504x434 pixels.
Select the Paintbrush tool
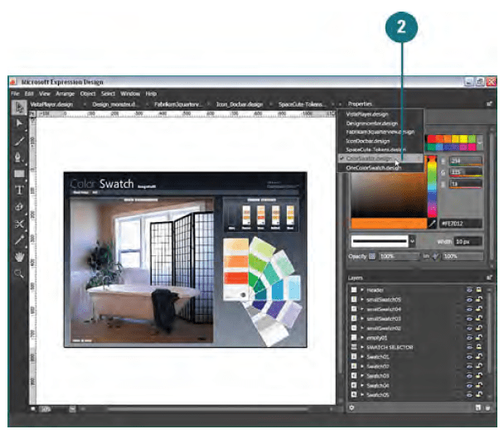[x=19, y=140]
